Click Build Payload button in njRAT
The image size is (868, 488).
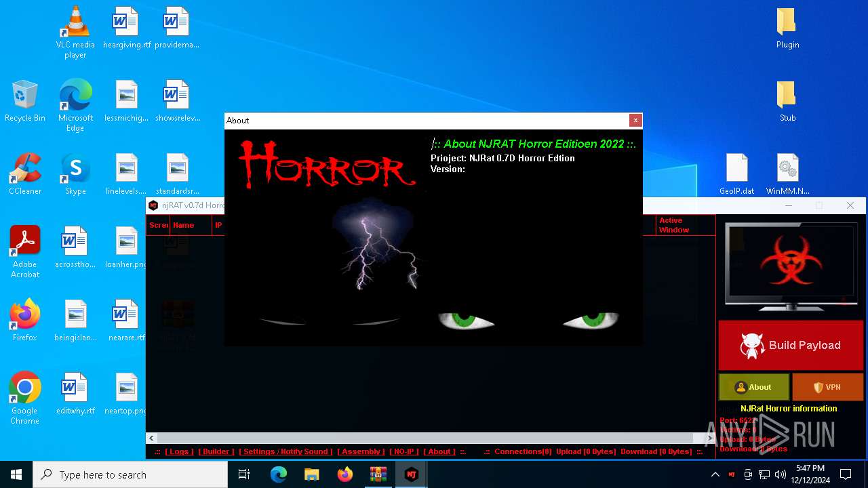pyautogui.click(x=791, y=345)
